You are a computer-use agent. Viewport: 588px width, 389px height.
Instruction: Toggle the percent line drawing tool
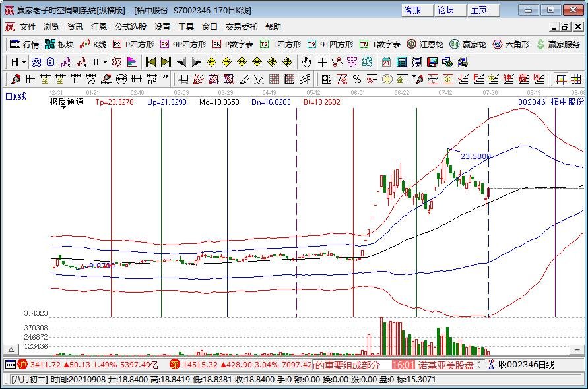(356, 79)
